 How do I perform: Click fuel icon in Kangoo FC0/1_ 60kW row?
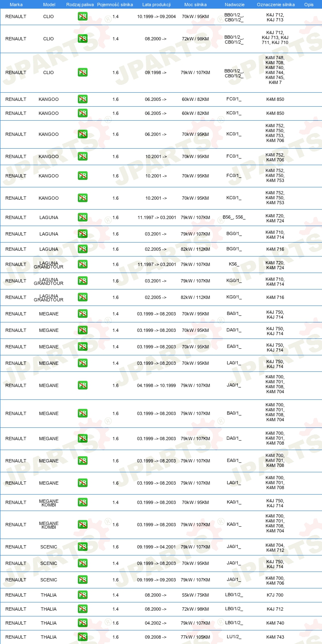pos(82,99)
